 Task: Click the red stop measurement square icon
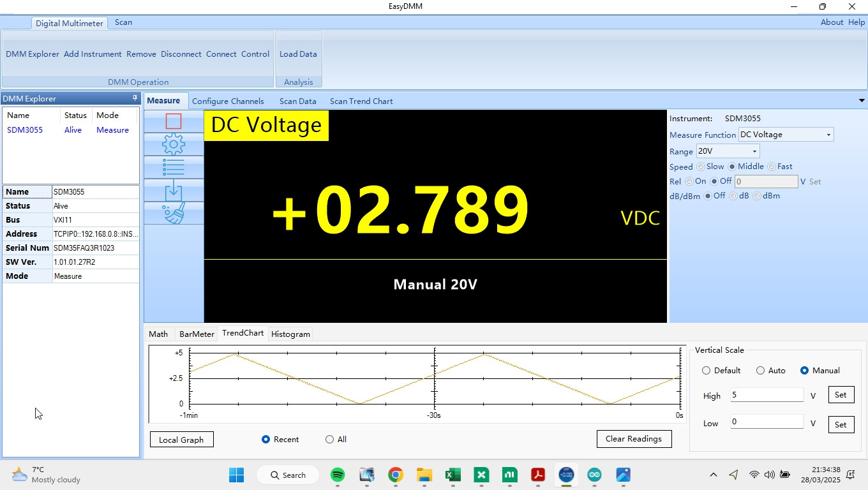coord(174,121)
